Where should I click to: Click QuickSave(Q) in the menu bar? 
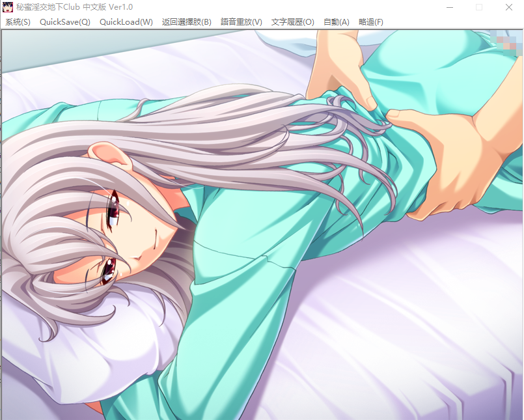(65, 22)
